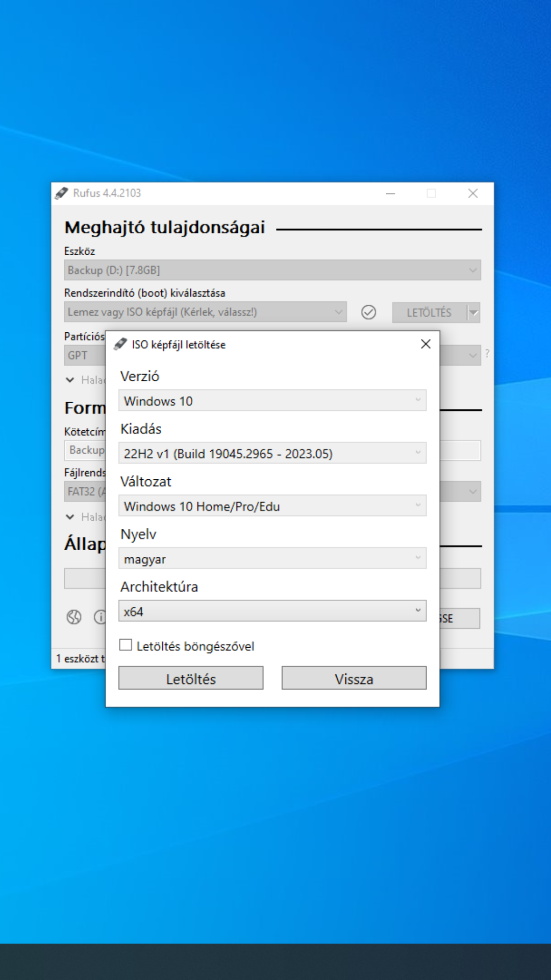This screenshot has height=980, width=551.
Task: Open the split arrow next to LETÖLTÉS
Action: click(474, 312)
